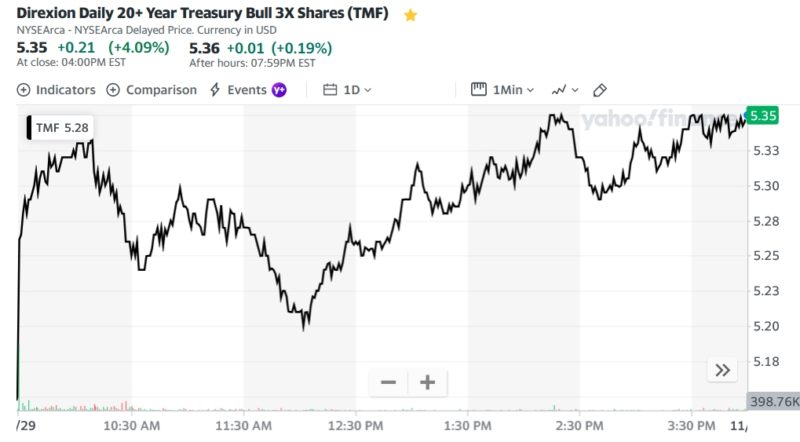
Task: Jump to latest data with double-arrow
Action: pyautogui.click(x=722, y=370)
